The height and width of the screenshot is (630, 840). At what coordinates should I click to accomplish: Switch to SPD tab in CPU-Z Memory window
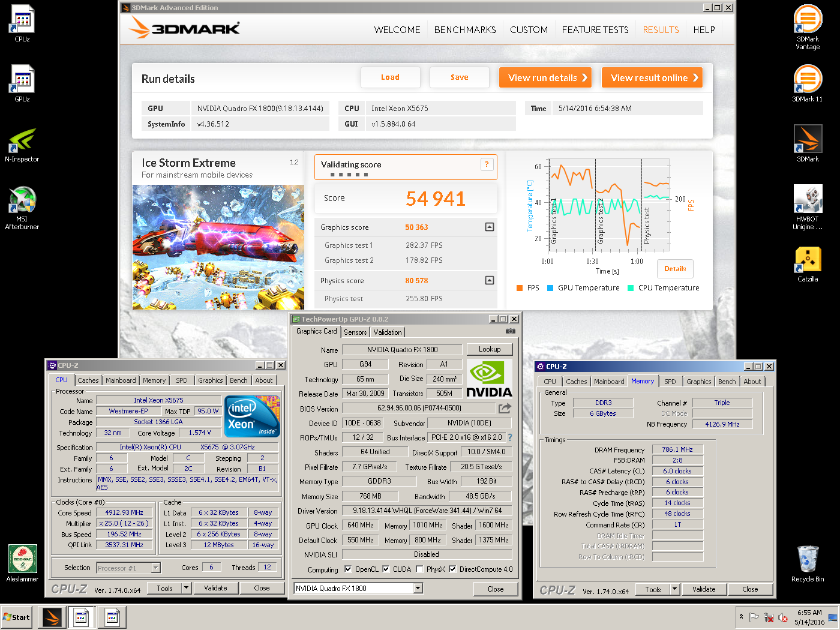670,382
